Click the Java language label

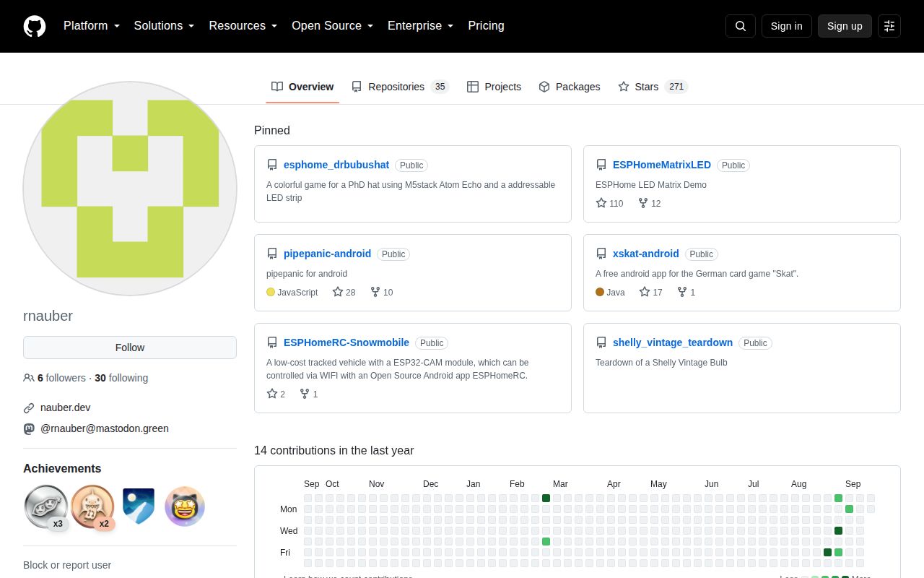click(x=610, y=292)
